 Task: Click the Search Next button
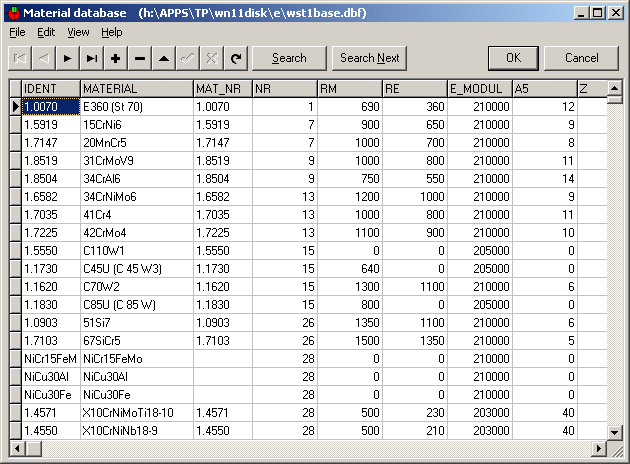(x=369, y=58)
